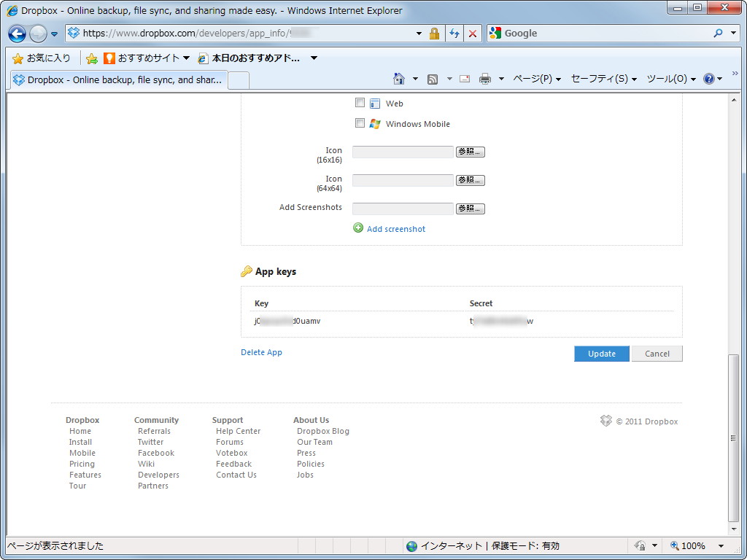Check the Windows Mobile checkbox

coord(360,122)
